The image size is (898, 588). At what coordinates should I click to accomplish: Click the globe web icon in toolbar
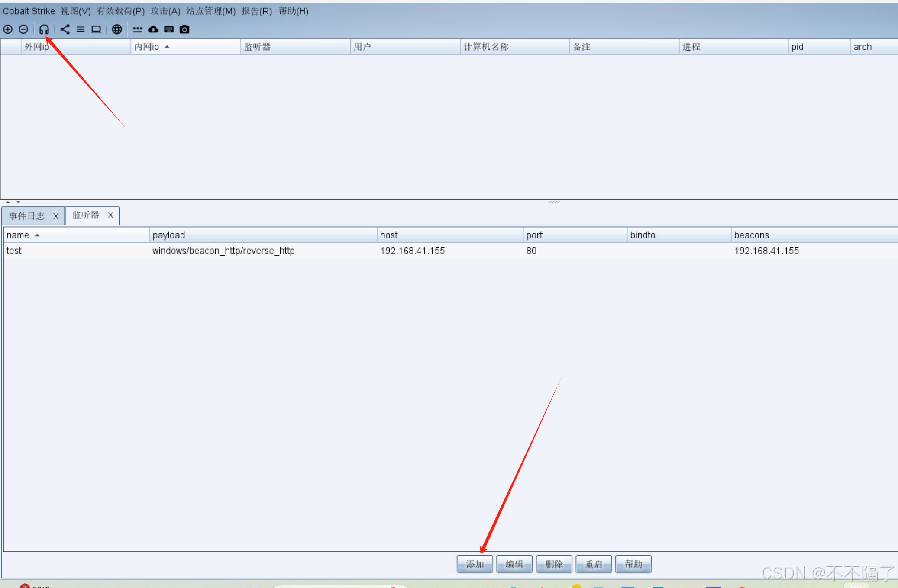(116, 29)
